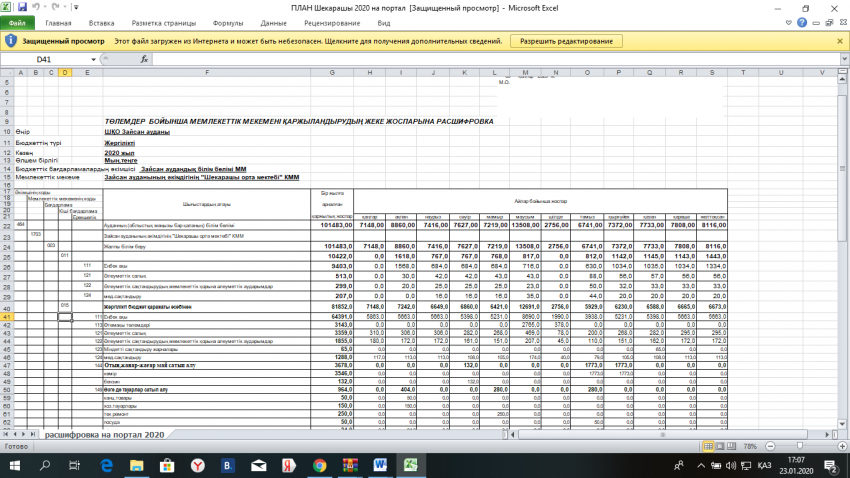This screenshot has width=850, height=478.
Task: Open the Вид ribbon tab
Action: 384,23
